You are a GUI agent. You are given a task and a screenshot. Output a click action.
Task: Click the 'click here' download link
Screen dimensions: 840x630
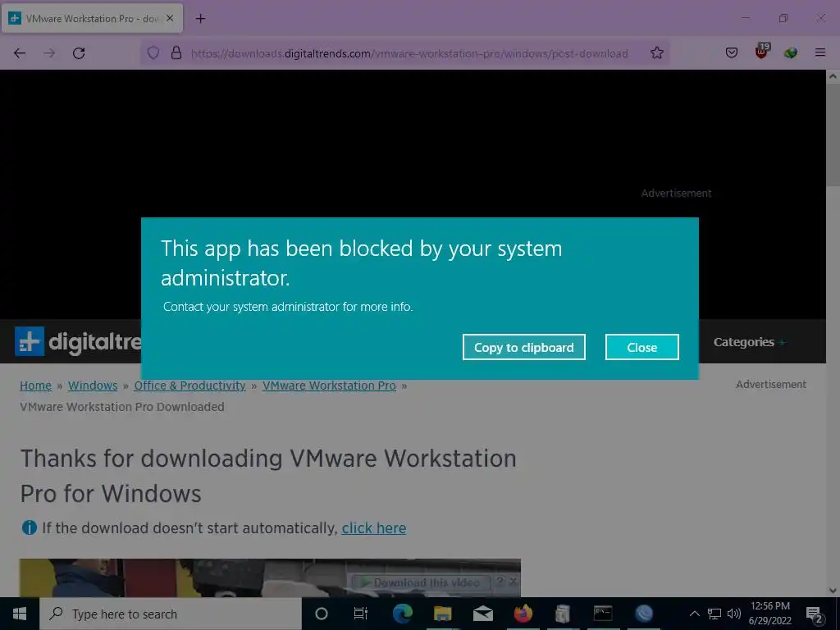pyautogui.click(x=374, y=528)
